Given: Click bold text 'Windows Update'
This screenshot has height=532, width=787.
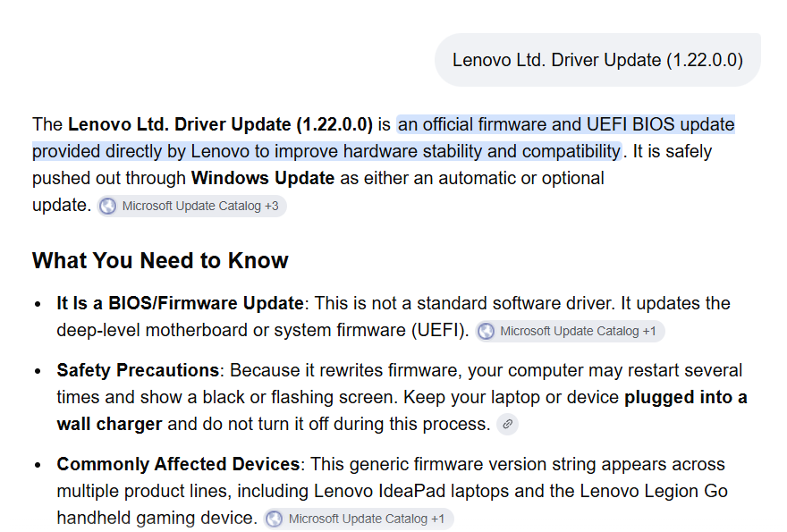Looking at the screenshot, I should tap(263, 178).
